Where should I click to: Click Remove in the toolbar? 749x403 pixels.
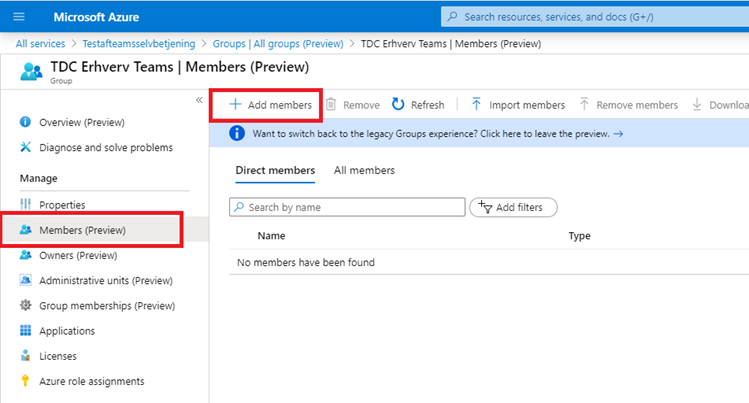point(361,105)
